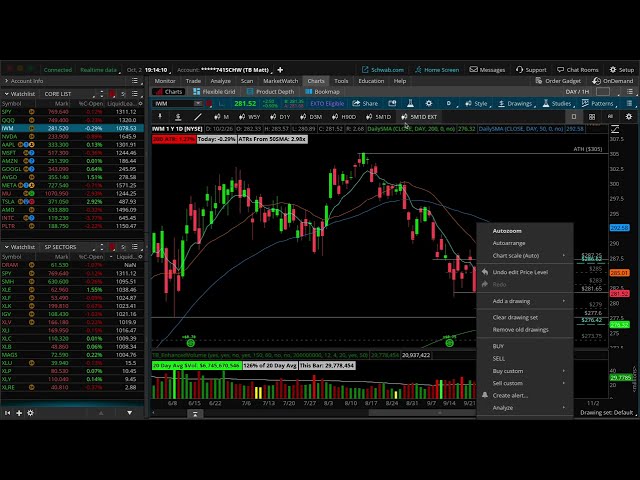Open the Schwab.com link
The image size is (640, 480).
tap(383, 70)
